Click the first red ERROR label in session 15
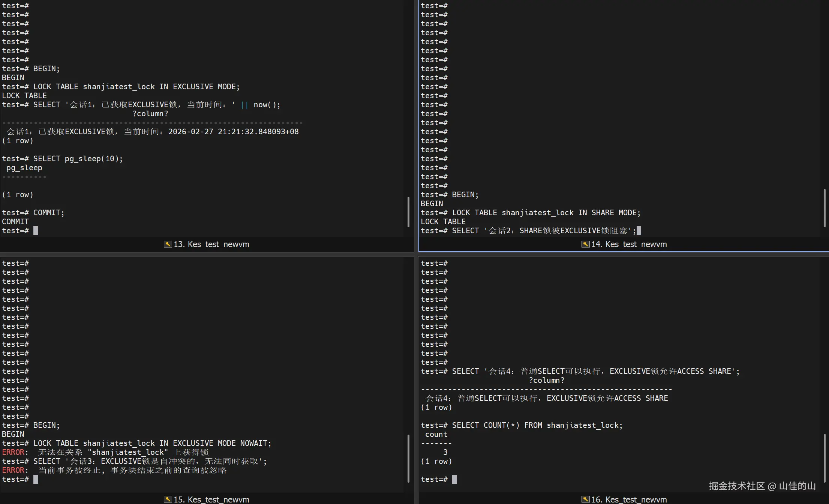 (13, 452)
